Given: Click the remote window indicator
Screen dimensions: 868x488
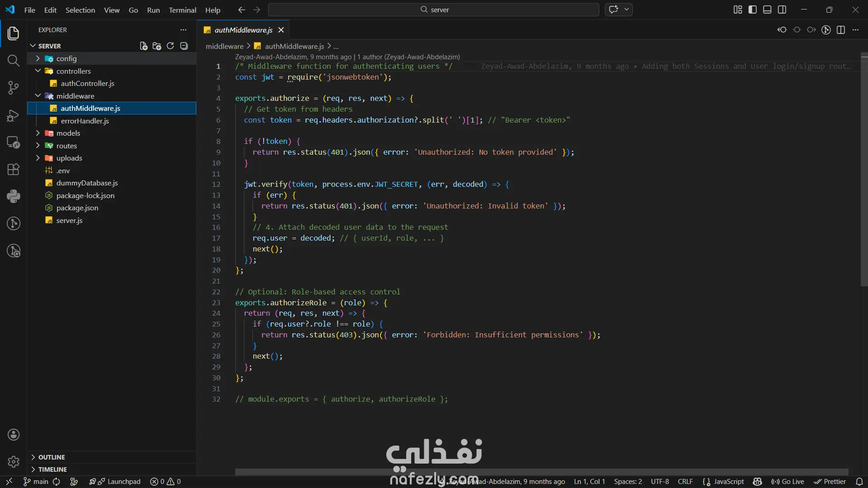Looking at the screenshot, I should point(9,482).
